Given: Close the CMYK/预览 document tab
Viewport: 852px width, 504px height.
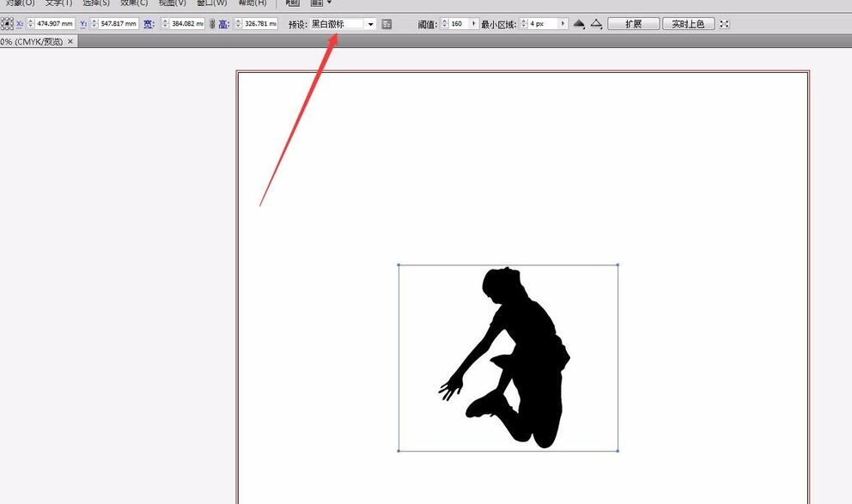Looking at the screenshot, I should [x=70, y=42].
